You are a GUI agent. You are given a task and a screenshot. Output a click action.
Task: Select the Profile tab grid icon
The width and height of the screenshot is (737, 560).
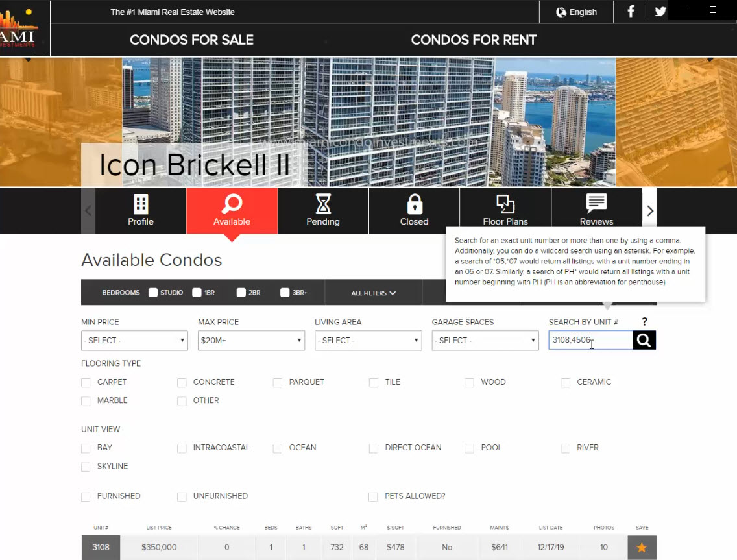[140, 204]
